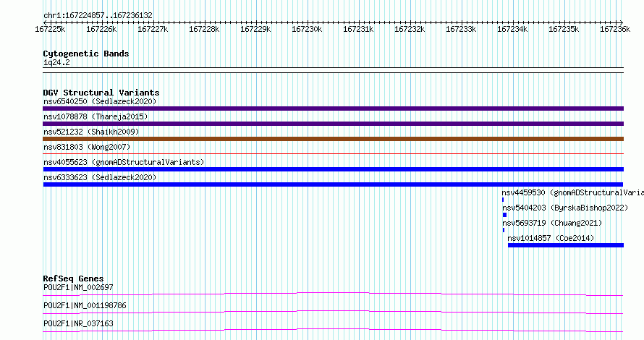
Task: Click the small blue mark under nsv4459530
Action: (x=503, y=200)
